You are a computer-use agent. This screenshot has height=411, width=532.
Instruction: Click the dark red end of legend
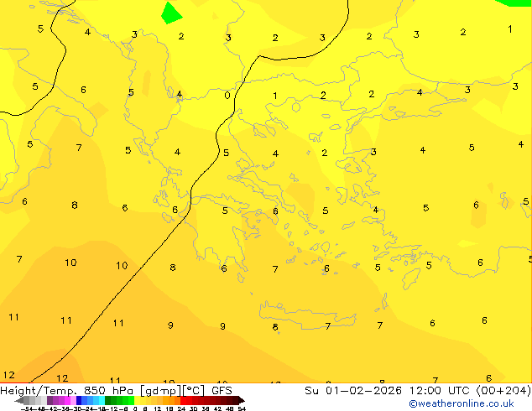pos(235,401)
